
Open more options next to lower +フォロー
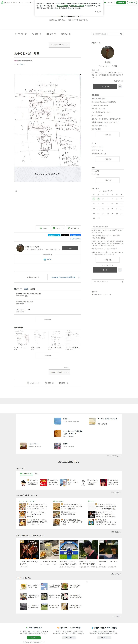click(120, 270)
